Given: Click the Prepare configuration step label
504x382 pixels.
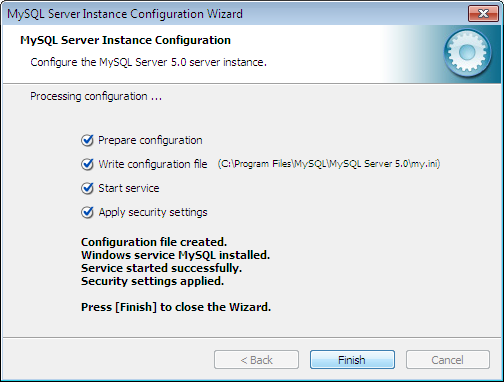Looking at the screenshot, I should coord(150,140).
